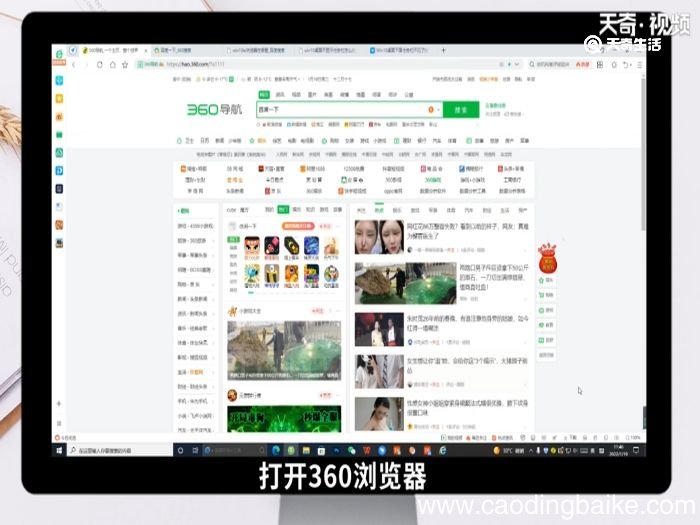Image resolution: width=700 pixels, height=525 pixels.
Task: Open the Windows Start menu
Action: point(59,450)
